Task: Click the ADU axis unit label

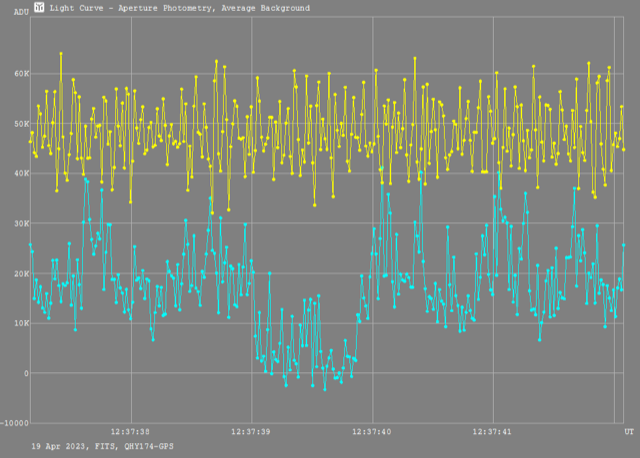Action: click(21, 12)
